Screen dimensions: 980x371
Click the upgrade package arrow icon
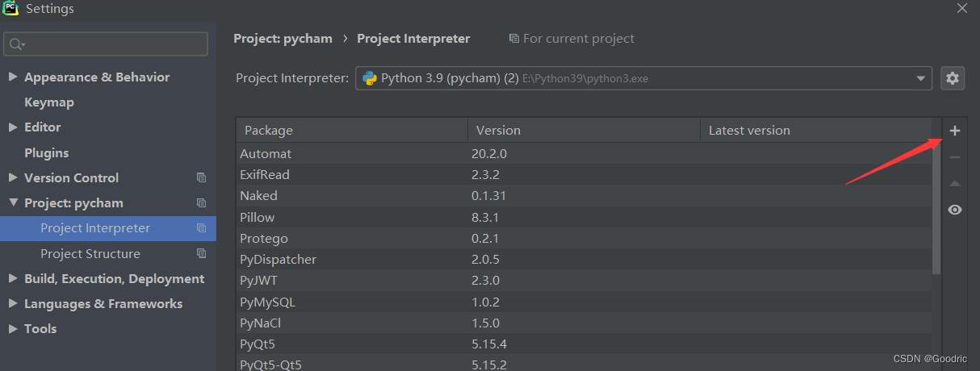coord(955,184)
